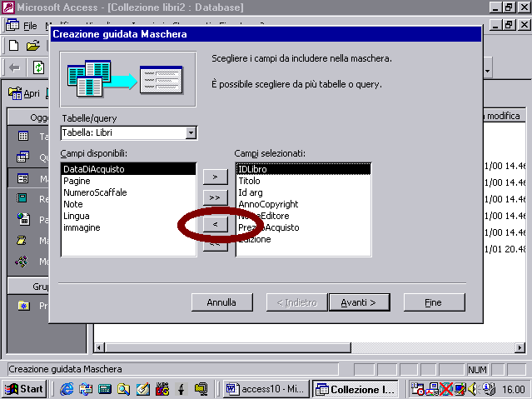The image size is (532, 399).
Task: Click the < remove field button
Action: click(x=215, y=224)
